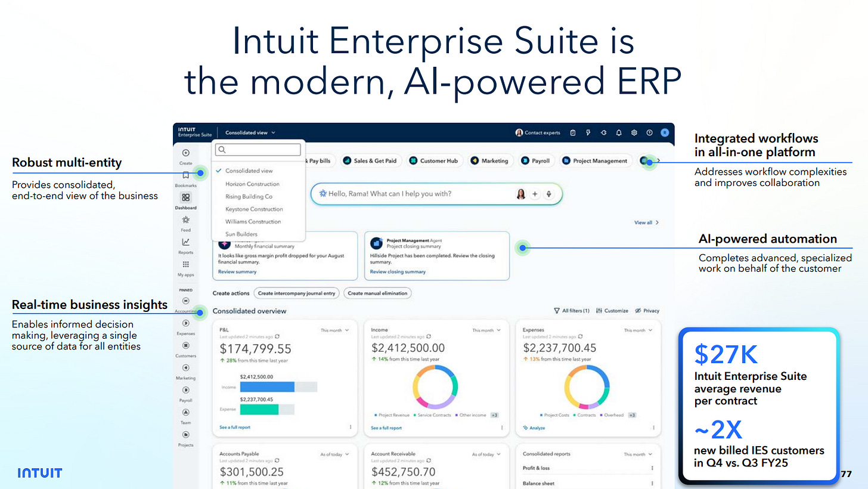Open Expenses card This month dropdown
The image size is (868, 489).
coord(638,330)
